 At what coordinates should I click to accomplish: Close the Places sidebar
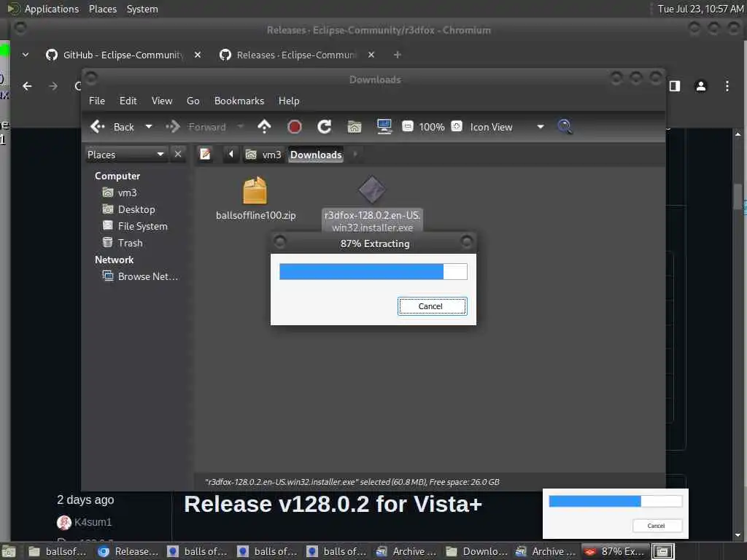(x=178, y=155)
